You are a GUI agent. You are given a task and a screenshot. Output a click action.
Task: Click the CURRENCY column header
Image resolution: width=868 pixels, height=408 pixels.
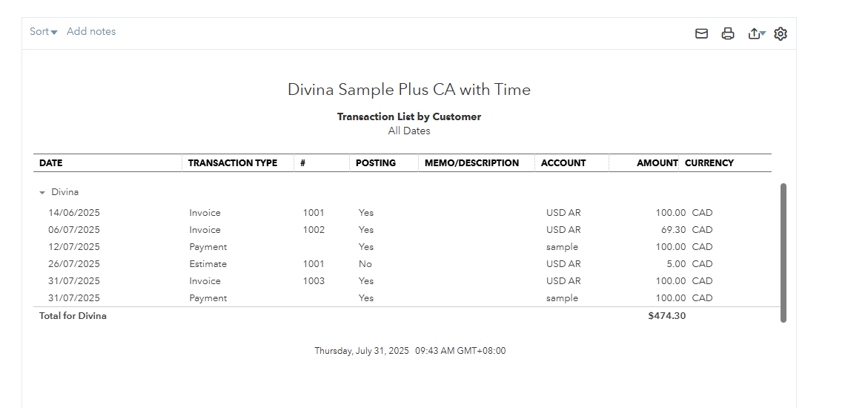709,163
